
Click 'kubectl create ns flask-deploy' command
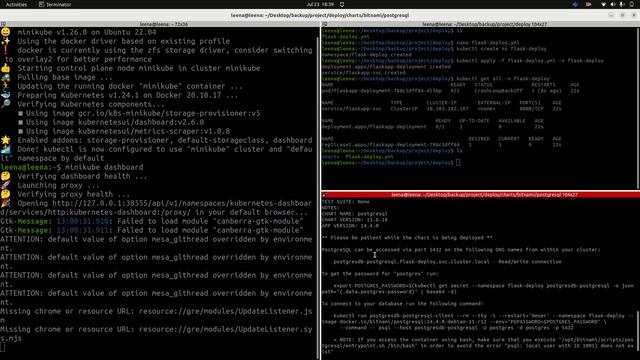point(501,49)
